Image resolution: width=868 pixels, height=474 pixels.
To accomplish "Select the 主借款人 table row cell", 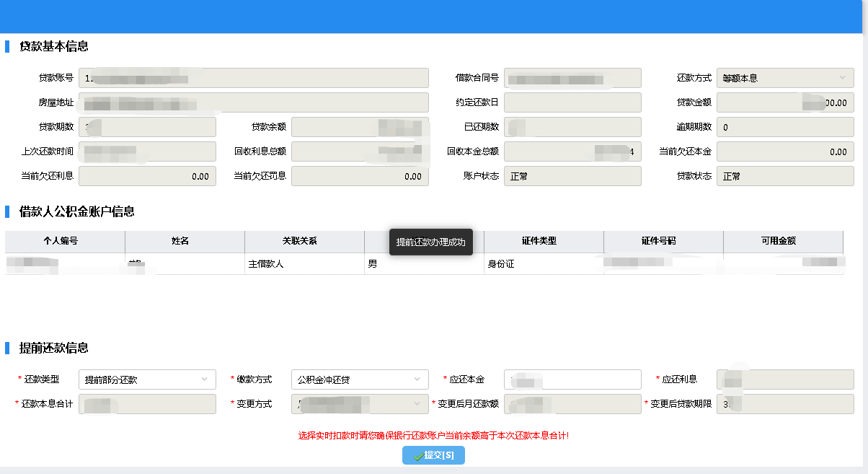I will (x=304, y=264).
